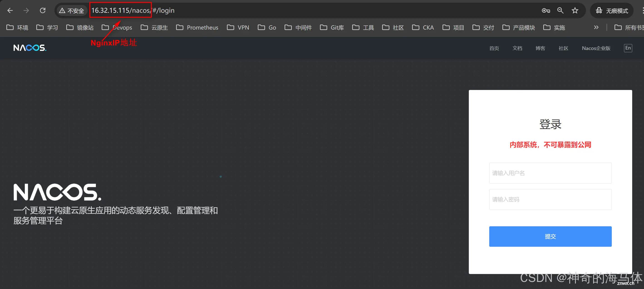The width and height of the screenshot is (644, 289).
Task: Open 社区 link in Nacos header
Action: (563, 48)
